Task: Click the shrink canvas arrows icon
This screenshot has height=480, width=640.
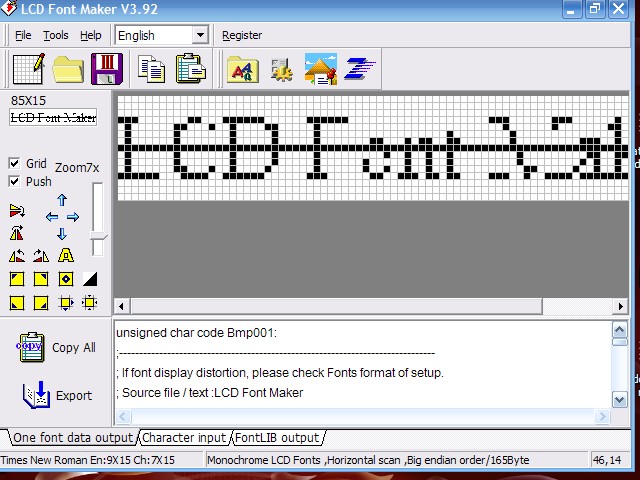Action: pyautogui.click(x=66, y=303)
